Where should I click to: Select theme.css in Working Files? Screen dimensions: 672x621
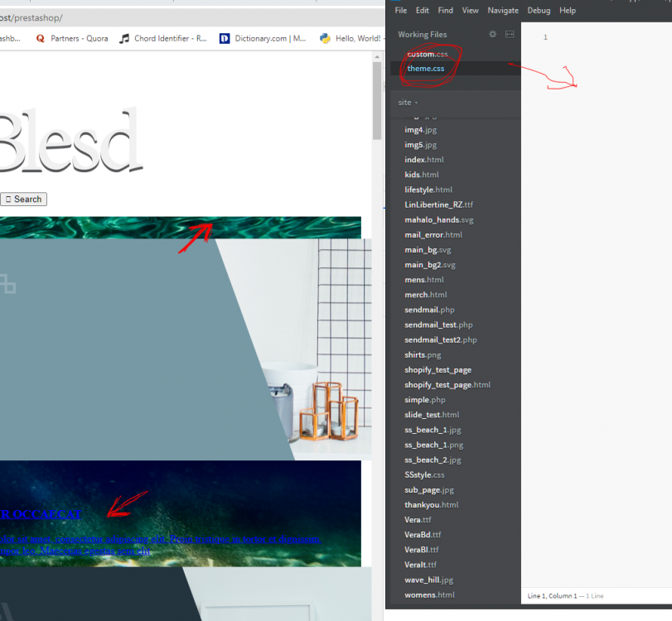[x=426, y=68]
